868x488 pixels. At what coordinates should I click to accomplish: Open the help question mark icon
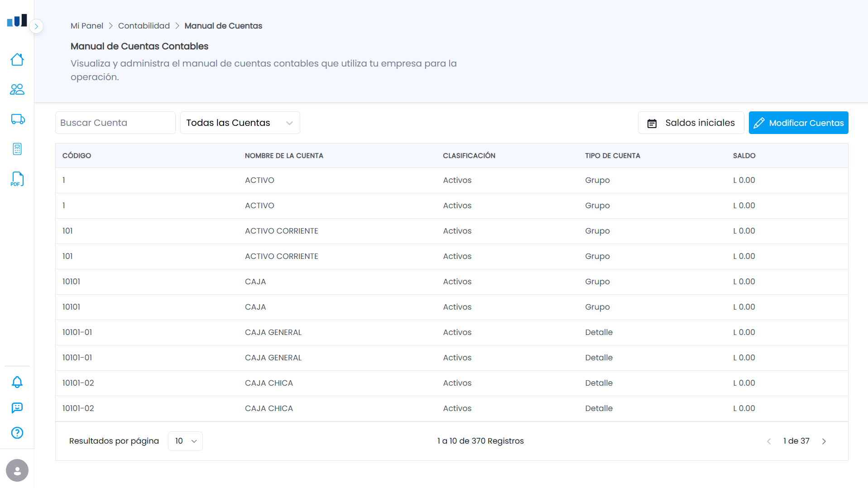coord(17,433)
